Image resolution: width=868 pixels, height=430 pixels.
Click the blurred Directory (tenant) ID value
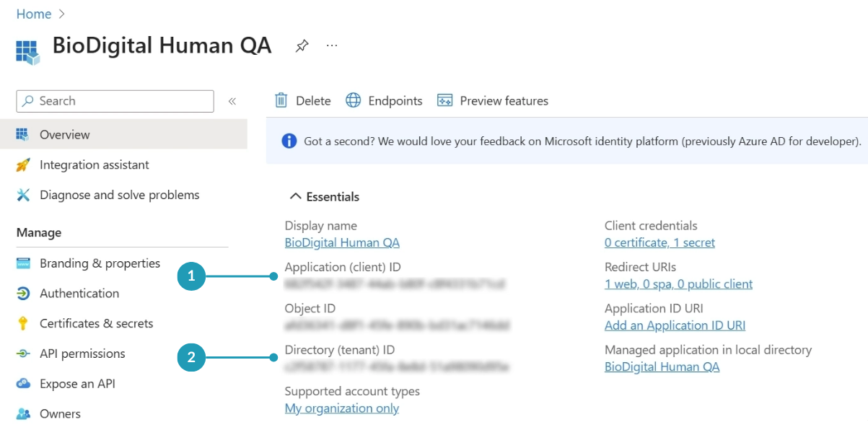398,367
